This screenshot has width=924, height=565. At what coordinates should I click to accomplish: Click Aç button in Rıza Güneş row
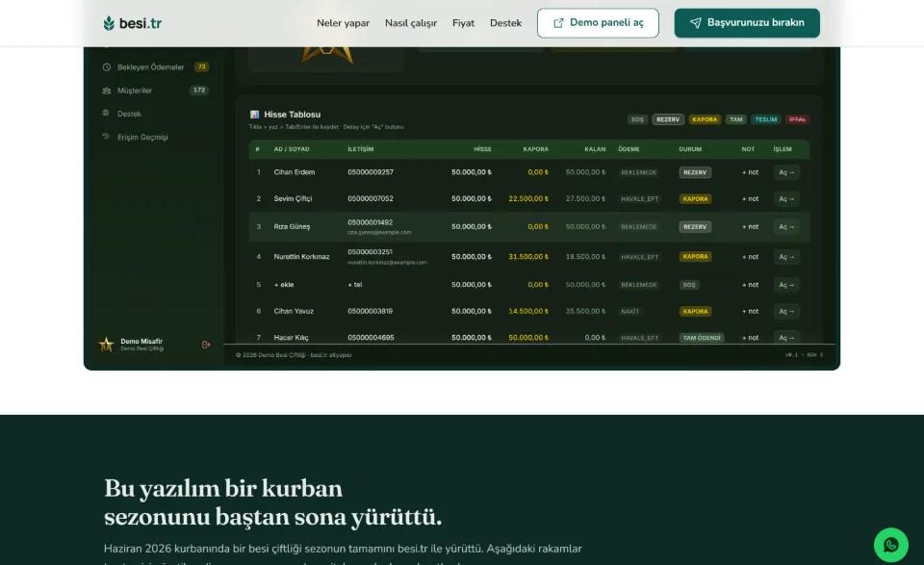(786, 227)
